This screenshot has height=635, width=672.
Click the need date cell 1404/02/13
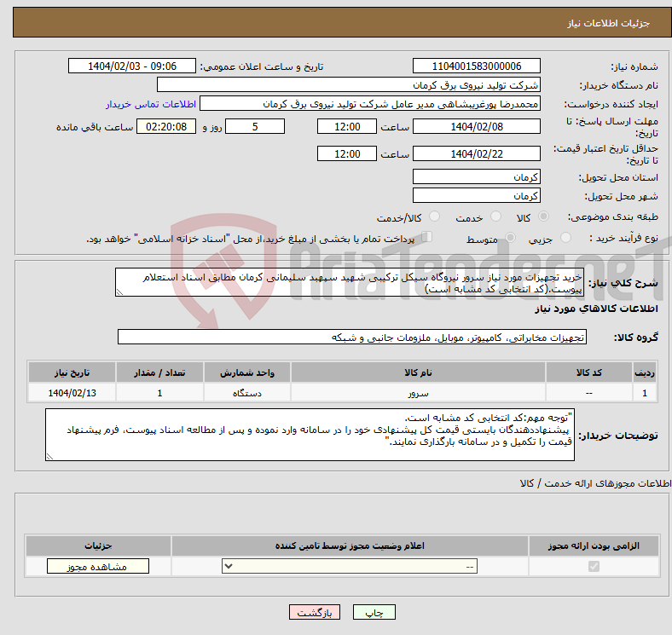click(72, 392)
